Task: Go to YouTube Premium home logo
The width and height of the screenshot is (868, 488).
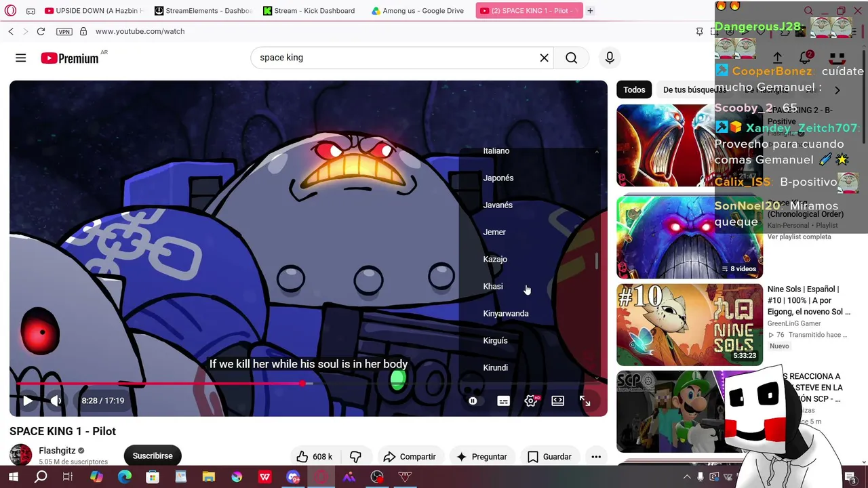Action: [70, 58]
